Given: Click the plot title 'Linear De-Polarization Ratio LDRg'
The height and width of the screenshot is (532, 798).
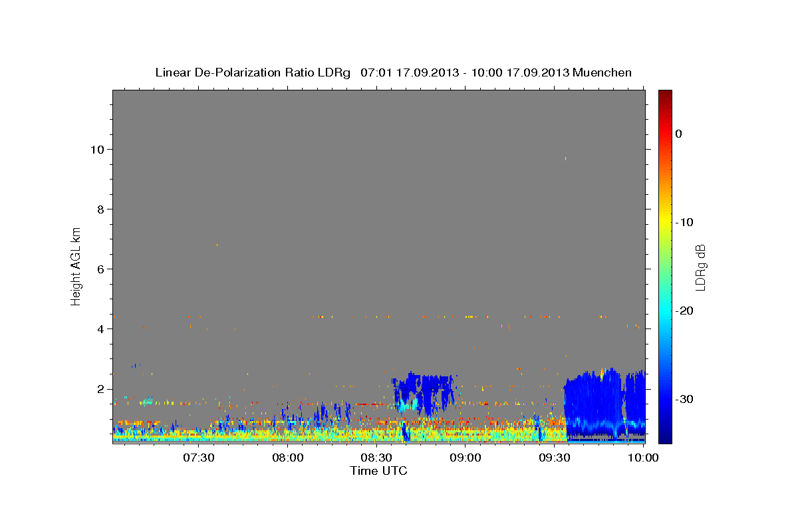Looking at the screenshot, I should [252, 72].
